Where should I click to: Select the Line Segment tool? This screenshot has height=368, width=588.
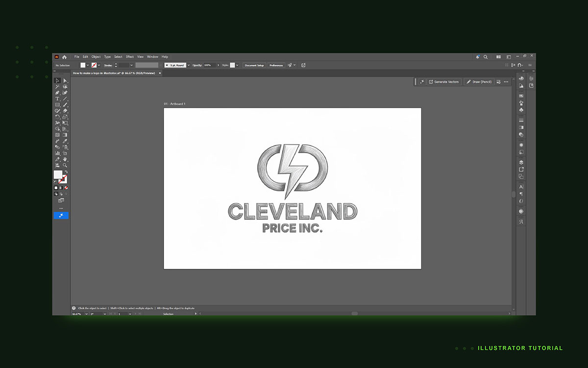coord(65,99)
